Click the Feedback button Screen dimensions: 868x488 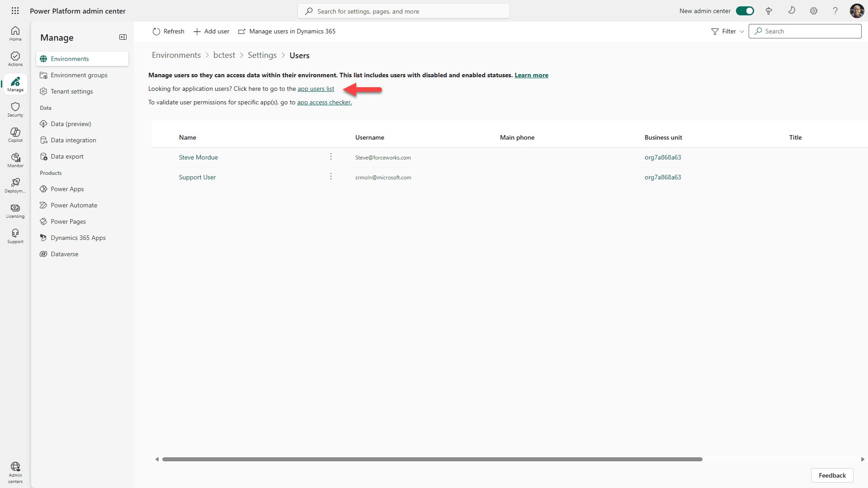click(832, 475)
